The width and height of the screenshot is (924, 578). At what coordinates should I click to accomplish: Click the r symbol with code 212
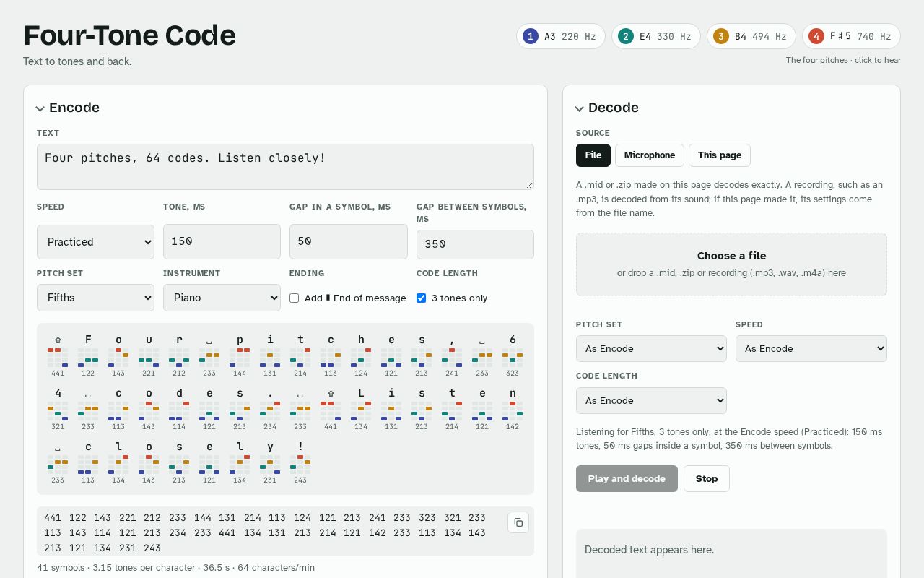(x=179, y=355)
